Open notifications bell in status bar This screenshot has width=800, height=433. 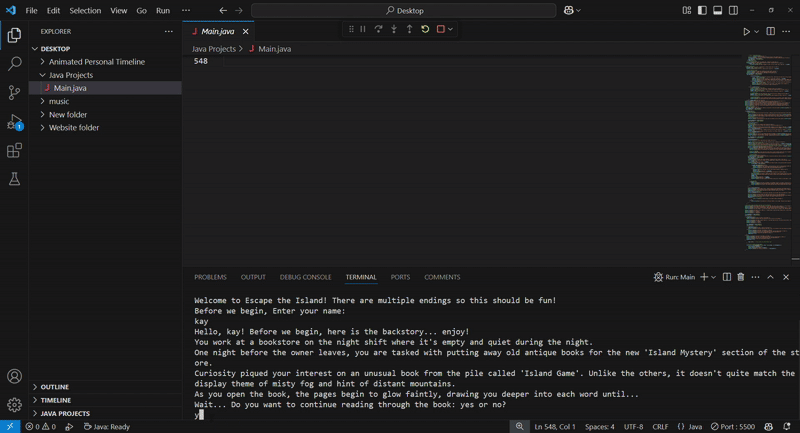787,427
